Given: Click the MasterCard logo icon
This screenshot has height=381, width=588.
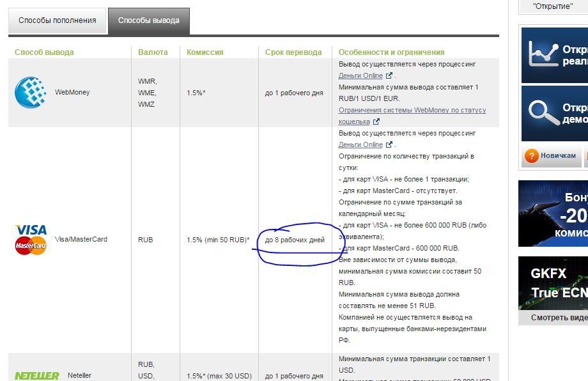Looking at the screenshot, I should 31,245.
